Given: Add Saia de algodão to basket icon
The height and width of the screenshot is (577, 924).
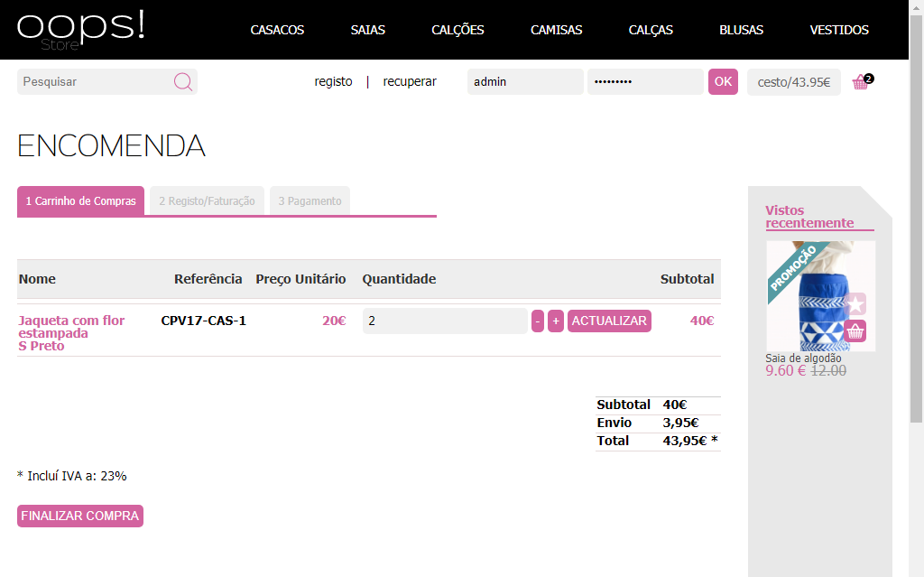Looking at the screenshot, I should point(855,331).
